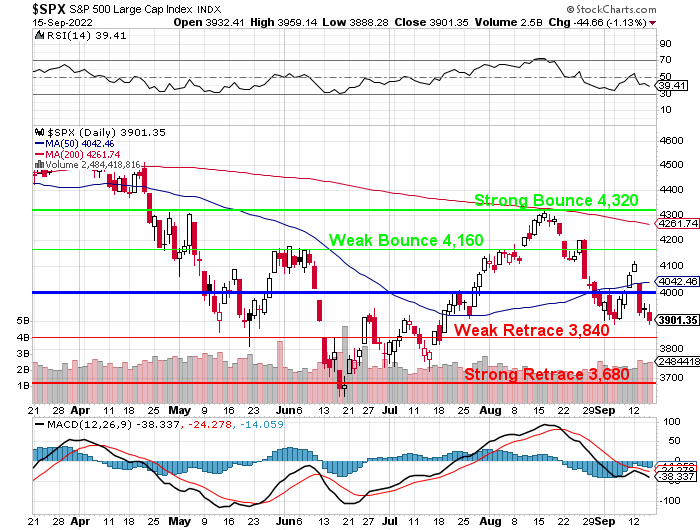Click the RSI 39.41 value tag
The image size is (700, 530).
[670, 86]
